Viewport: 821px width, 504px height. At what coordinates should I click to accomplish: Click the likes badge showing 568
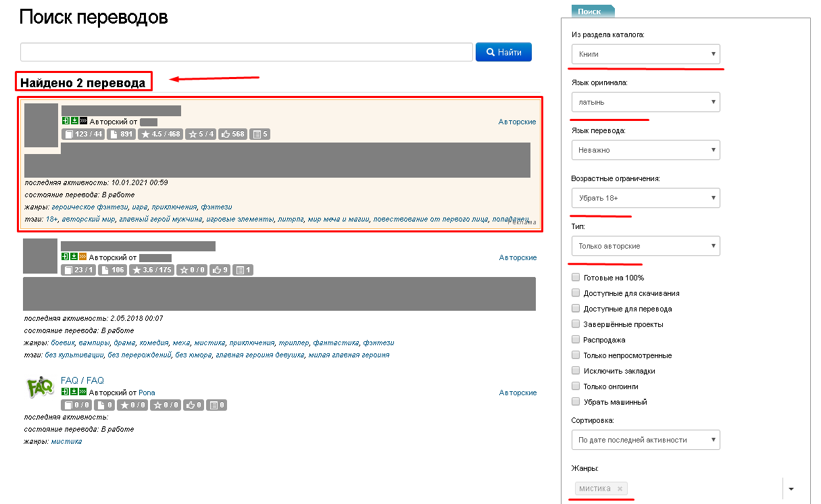point(233,134)
